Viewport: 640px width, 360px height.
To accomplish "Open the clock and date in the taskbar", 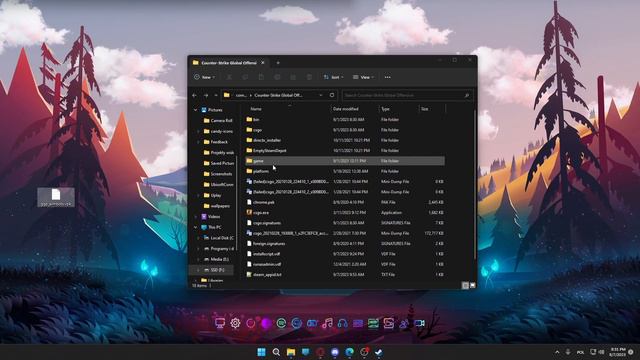I will 618,352.
